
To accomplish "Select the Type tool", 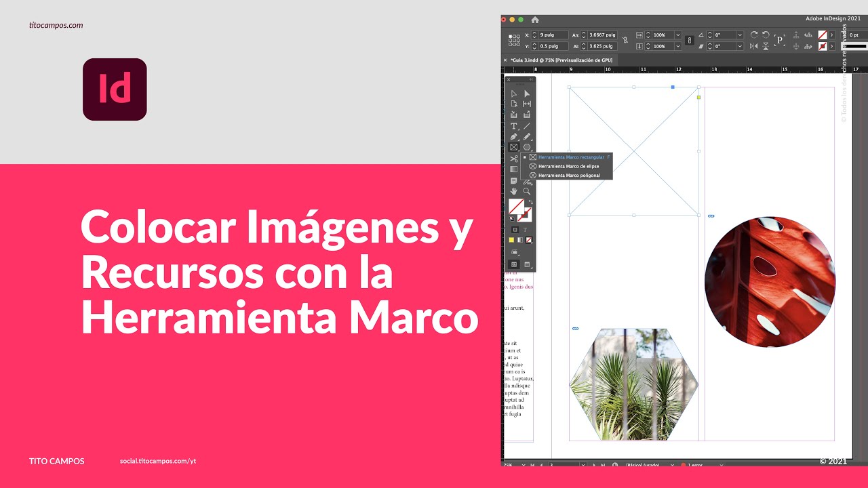I will click(x=513, y=126).
